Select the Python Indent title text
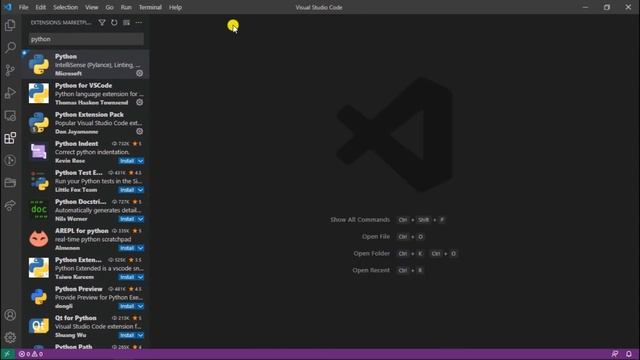Image resolution: width=640 pixels, height=360 pixels. click(x=76, y=144)
